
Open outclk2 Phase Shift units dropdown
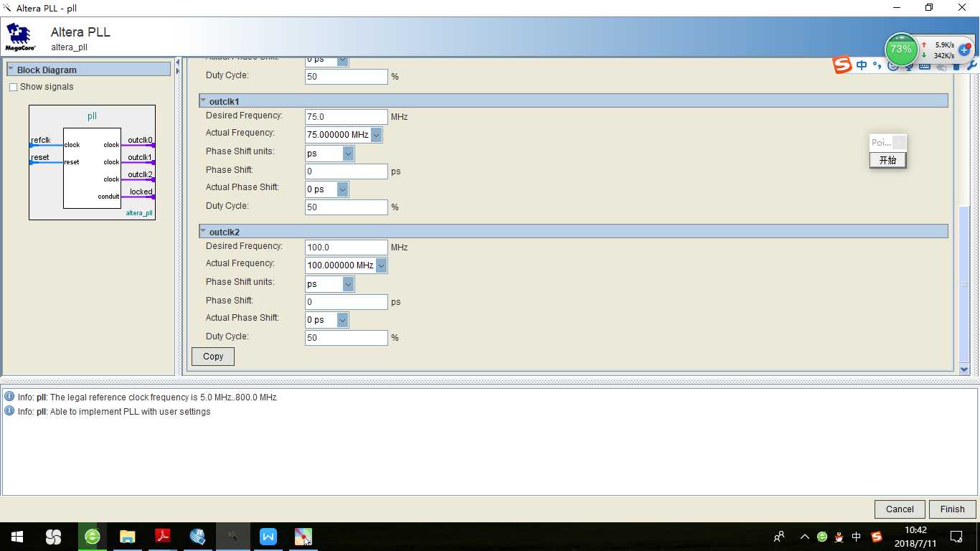(348, 284)
